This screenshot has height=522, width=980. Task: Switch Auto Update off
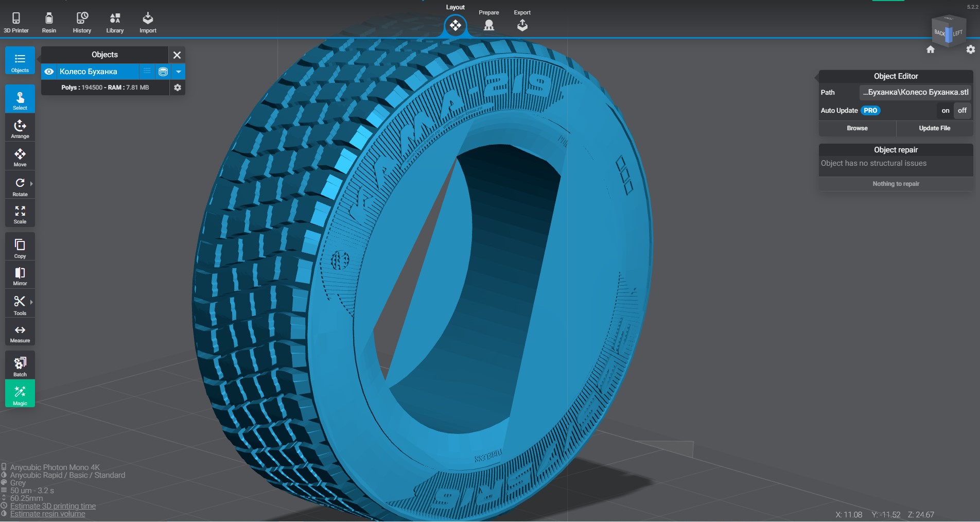[962, 111]
